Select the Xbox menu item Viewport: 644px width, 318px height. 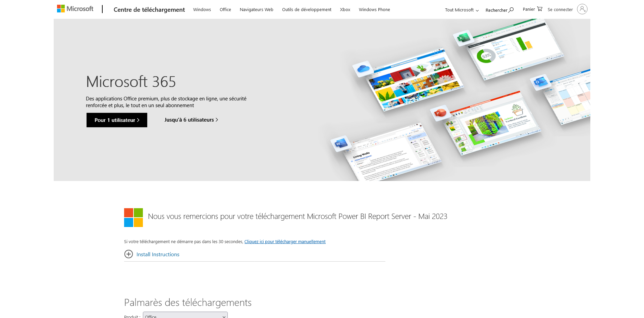click(x=345, y=10)
